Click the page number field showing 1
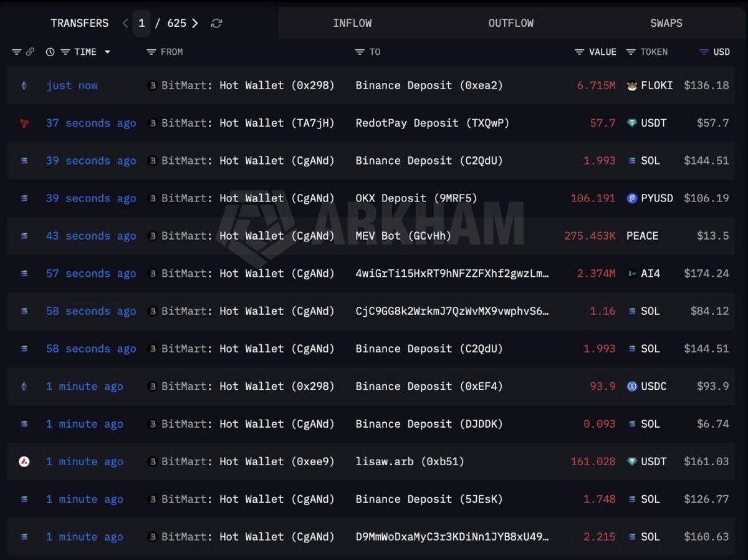This screenshot has height=560, width=748. 141,23
